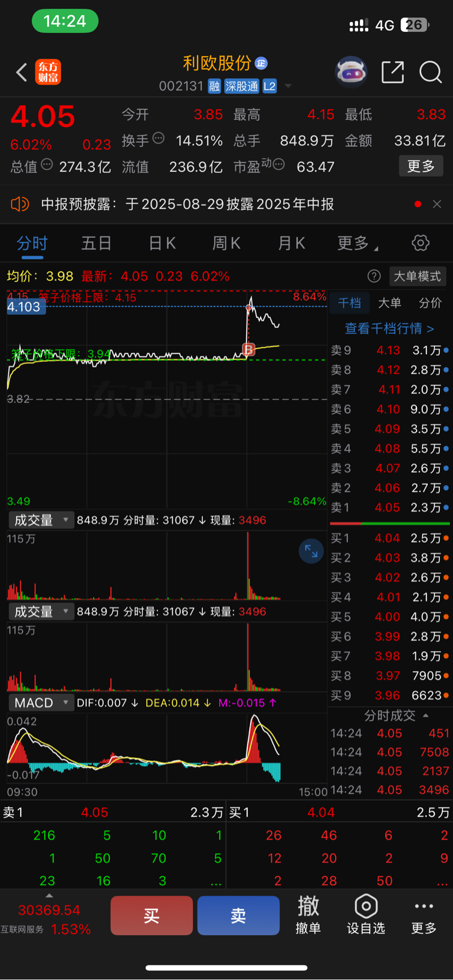Tap the trade row with volume 451
Image resolution: width=453 pixels, height=980 pixels.
pyautogui.click(x=389, y=733)
